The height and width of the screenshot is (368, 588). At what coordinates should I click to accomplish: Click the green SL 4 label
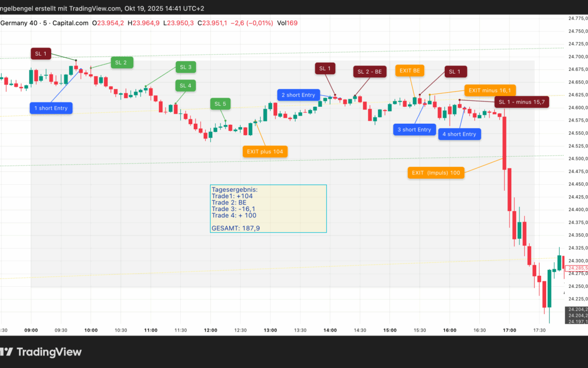click(x=186, y=86)
